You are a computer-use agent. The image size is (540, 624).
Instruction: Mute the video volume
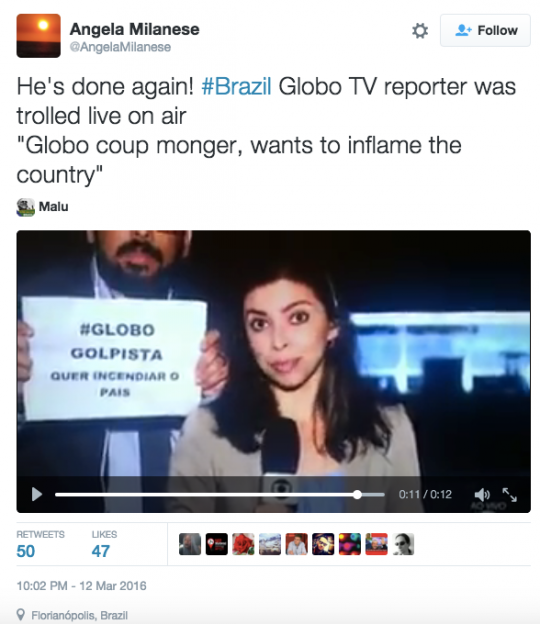tap(482, 495)
